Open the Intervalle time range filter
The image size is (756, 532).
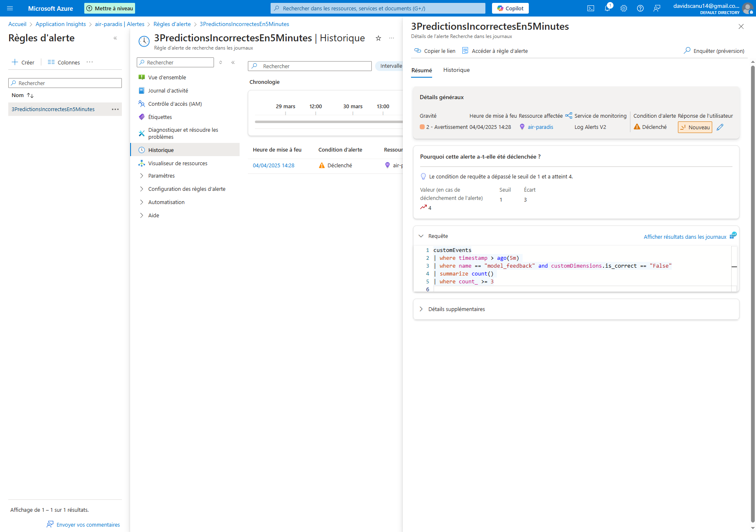click(389, 66)
